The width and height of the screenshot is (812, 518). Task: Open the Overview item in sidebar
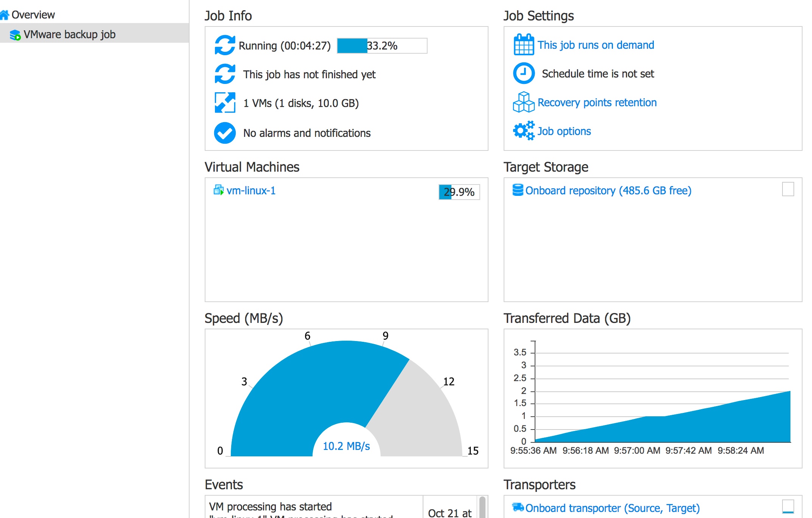(33, 15)
